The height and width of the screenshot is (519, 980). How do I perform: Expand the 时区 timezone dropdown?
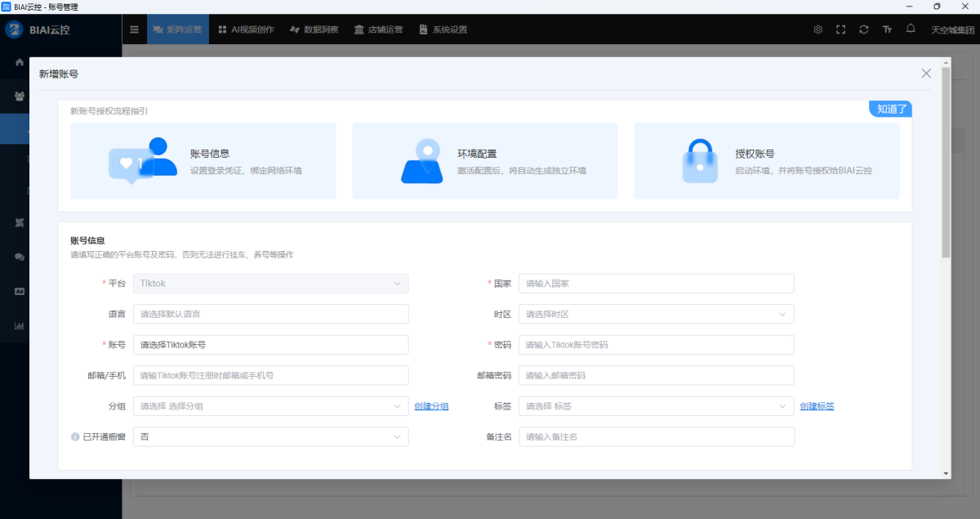(x=656, y=315)
